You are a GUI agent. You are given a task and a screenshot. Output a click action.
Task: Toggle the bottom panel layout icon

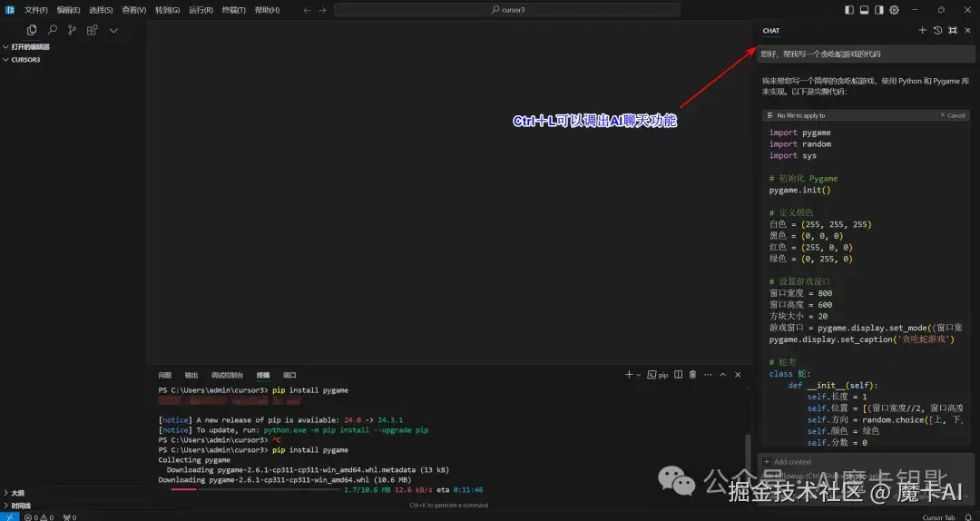pyautogui.click(x=864, y=10)
